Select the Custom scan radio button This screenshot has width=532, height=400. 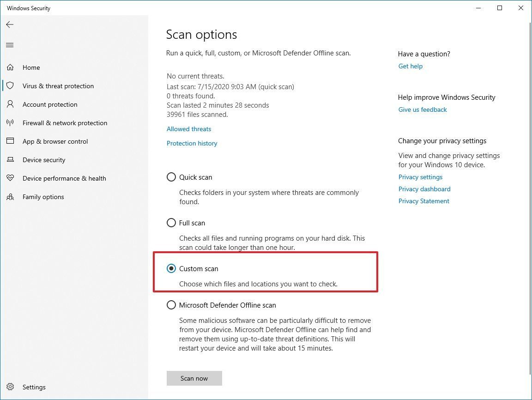(x=171, y=268)
